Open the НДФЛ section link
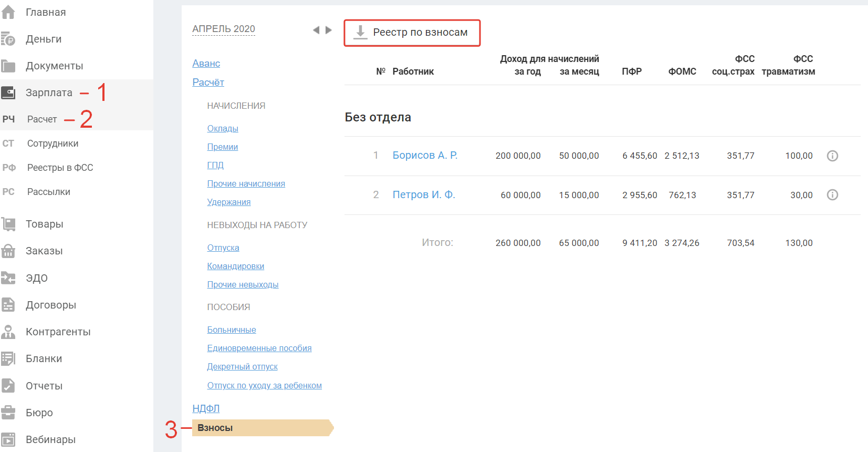 point(206,408)
